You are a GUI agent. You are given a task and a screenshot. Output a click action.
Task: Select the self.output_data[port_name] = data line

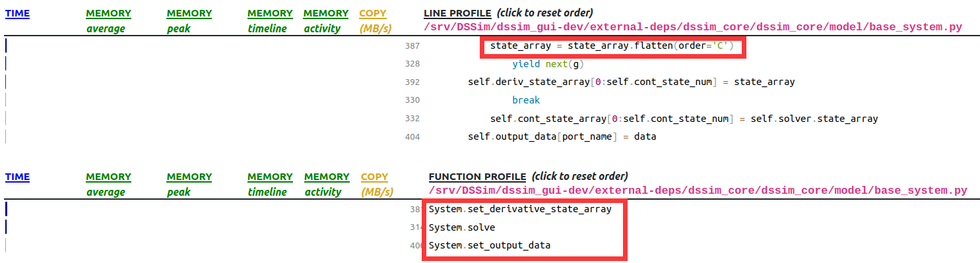pos(562,136)
